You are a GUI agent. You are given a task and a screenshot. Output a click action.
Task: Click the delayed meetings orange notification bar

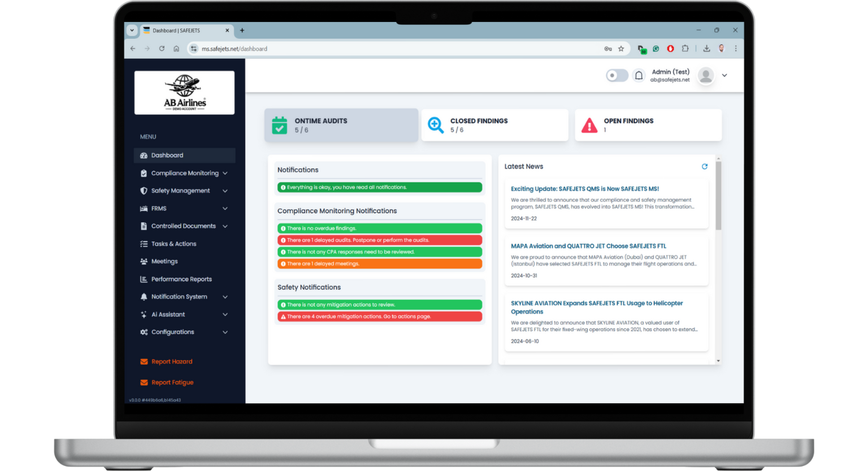[380, 263]
